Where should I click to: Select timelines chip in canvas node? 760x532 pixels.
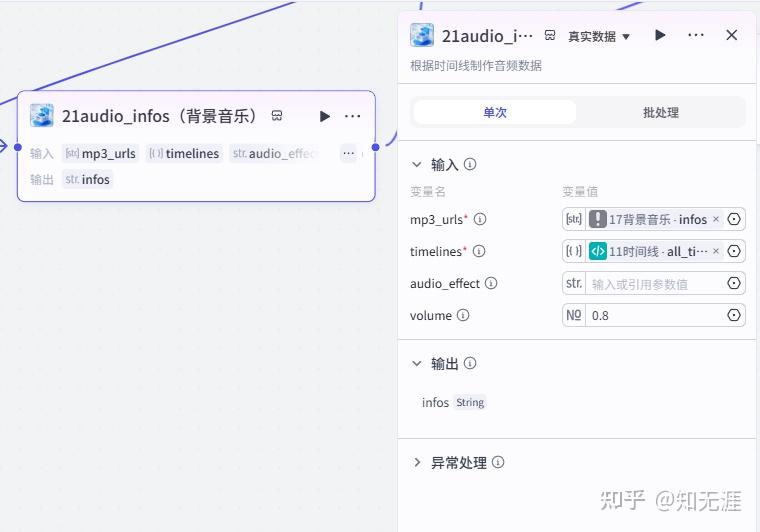pyautogui.click(x=184, y=154)
